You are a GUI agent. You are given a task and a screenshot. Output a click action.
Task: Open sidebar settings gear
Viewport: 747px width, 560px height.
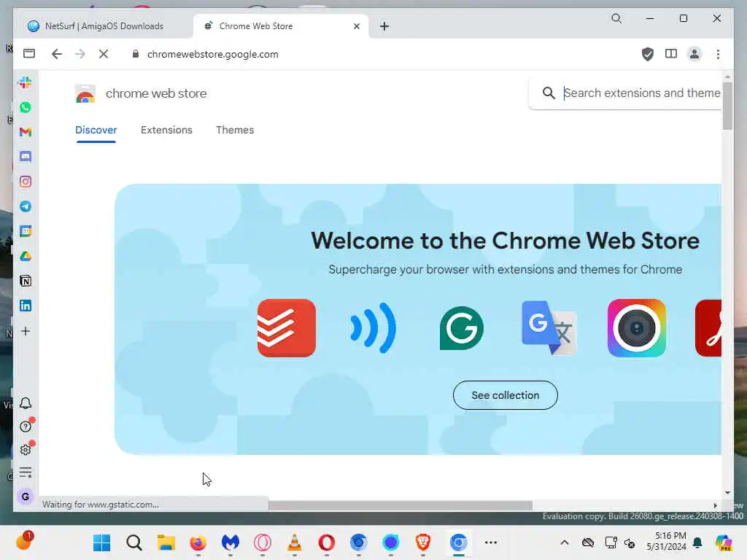tap(26, 449)
